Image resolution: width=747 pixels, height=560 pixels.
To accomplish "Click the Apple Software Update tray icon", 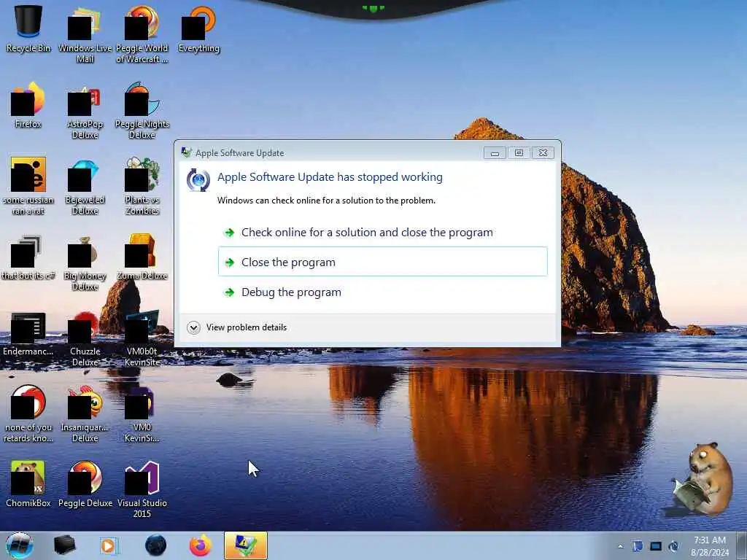I will (673, 546).
